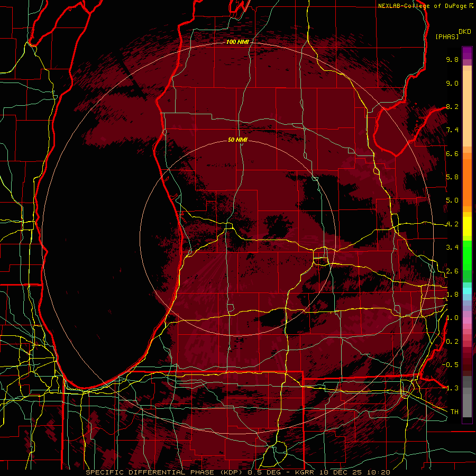The width and height of the screenshot is (476, 476).
Task: Select the 9.8 value on the color scale
Action: (x=452, y=59)
